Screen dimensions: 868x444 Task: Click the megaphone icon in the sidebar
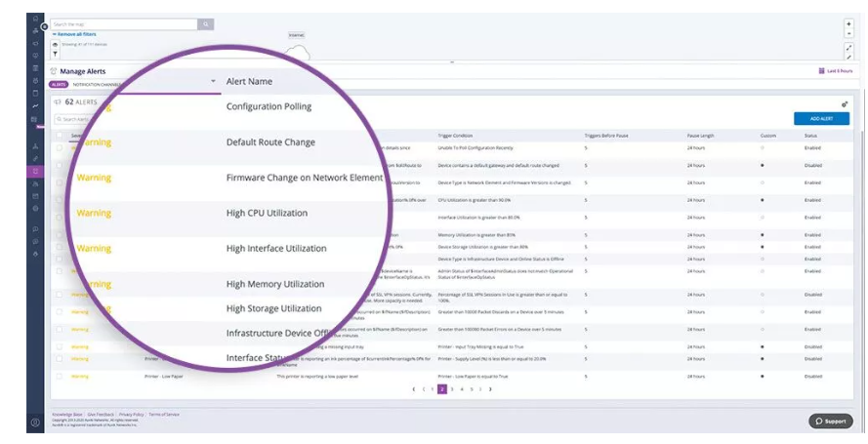point(35,43)
